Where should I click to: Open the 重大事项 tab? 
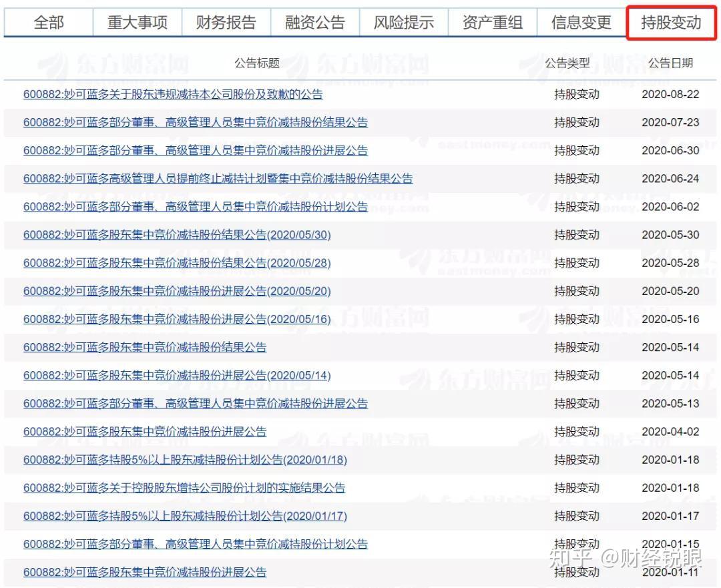pos(138,23)
